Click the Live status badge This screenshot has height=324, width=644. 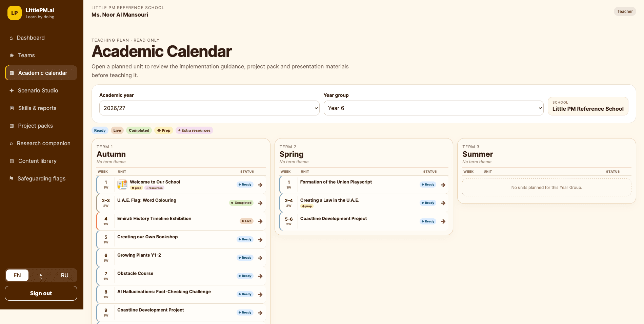click(246, 221)
